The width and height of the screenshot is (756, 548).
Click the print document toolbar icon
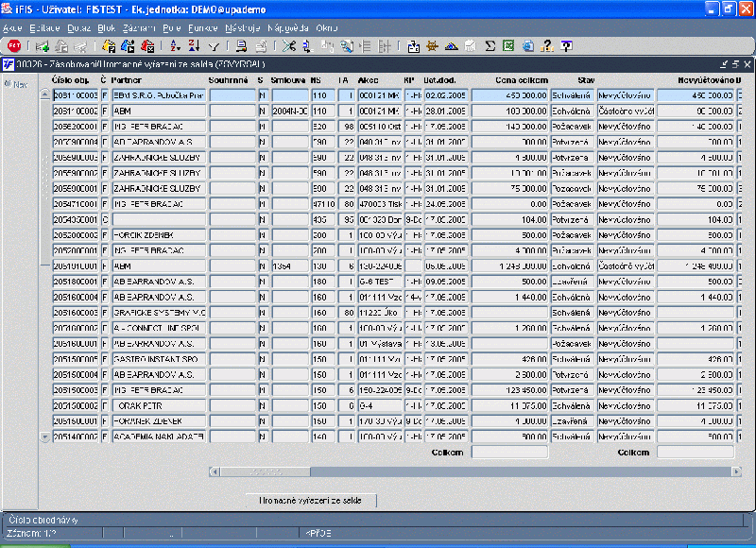[242, 46]
